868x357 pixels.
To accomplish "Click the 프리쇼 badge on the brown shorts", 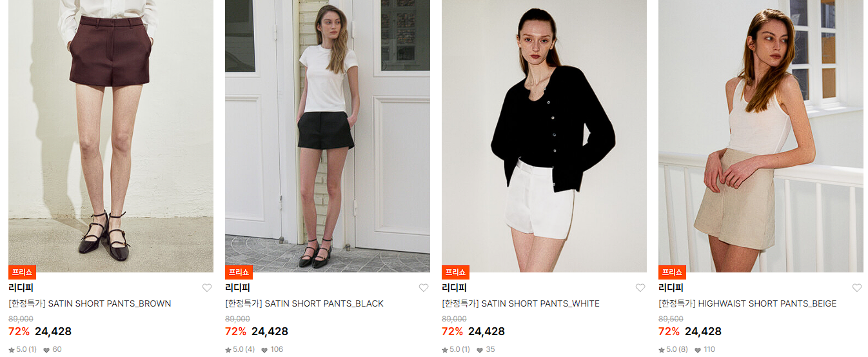I will click(x=22, y=272).
